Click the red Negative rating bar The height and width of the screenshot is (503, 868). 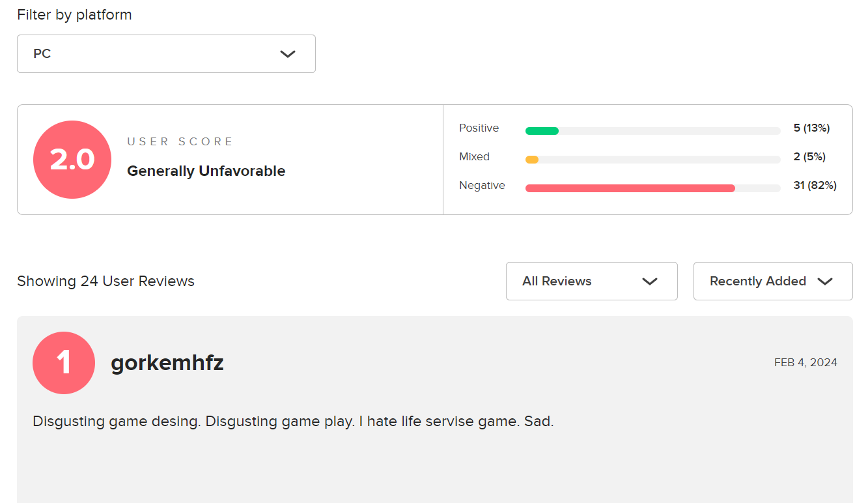pyautogui.click(x=630, y=188)
